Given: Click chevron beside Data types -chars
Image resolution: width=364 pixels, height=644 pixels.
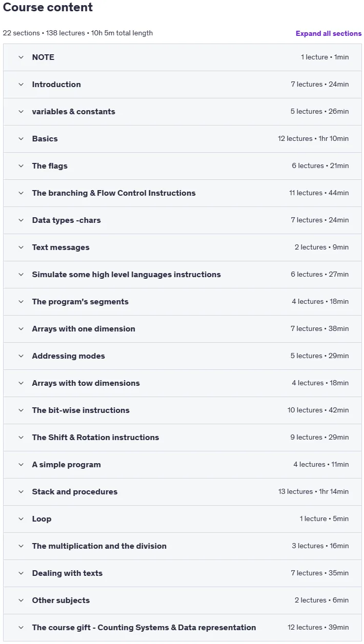Looking at the screenshot, I should point(21,220).
